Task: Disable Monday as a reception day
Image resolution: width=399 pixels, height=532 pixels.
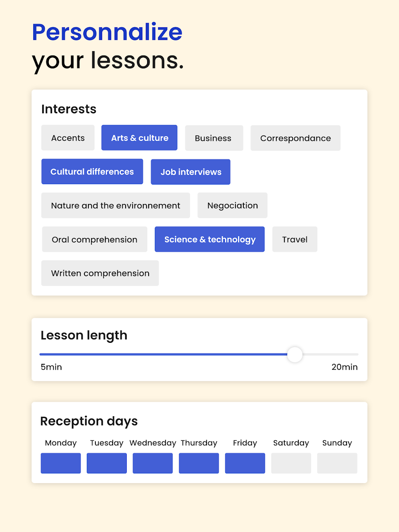Action: click(x=61, y=463)
